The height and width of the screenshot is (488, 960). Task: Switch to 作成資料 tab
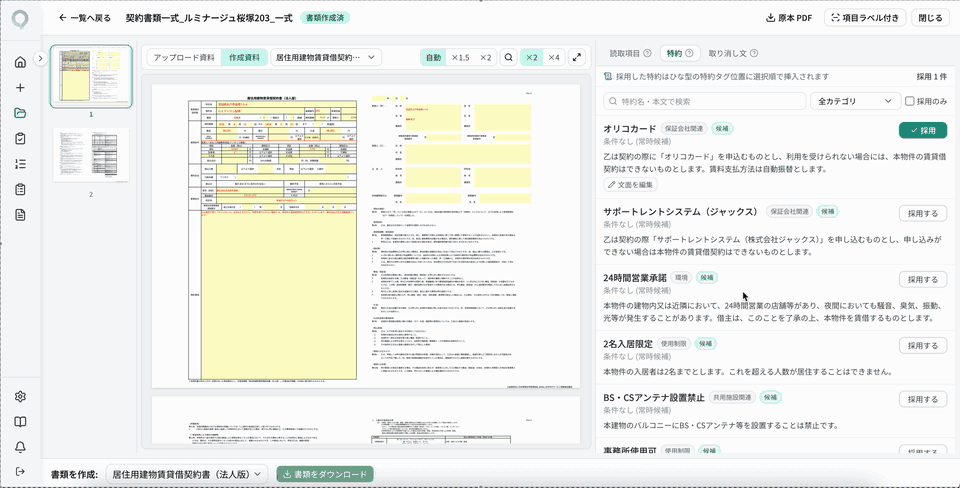coord(244,58)
